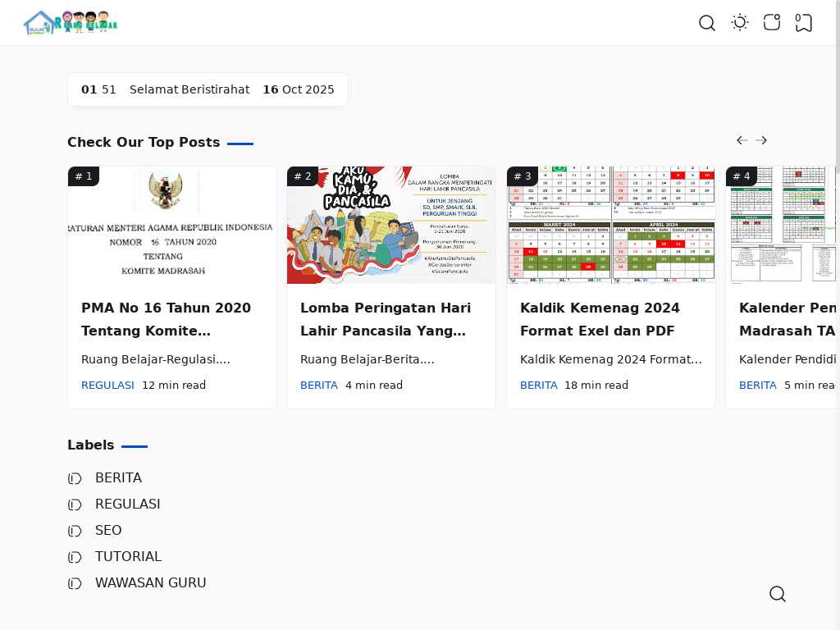840x630 pixels.
Task: Click the Ruang Belajar site logo
Action: pyautogui.click(x=71, y=23)
